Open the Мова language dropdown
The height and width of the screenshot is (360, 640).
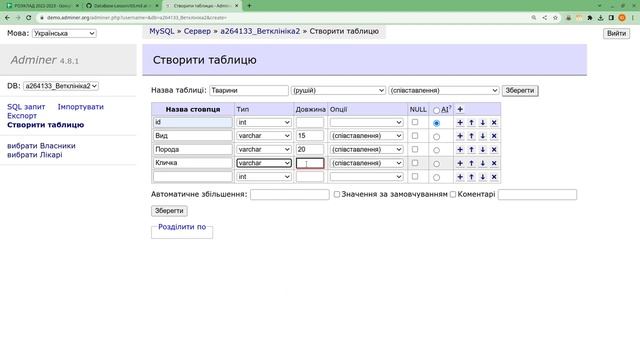click(64, 33)
